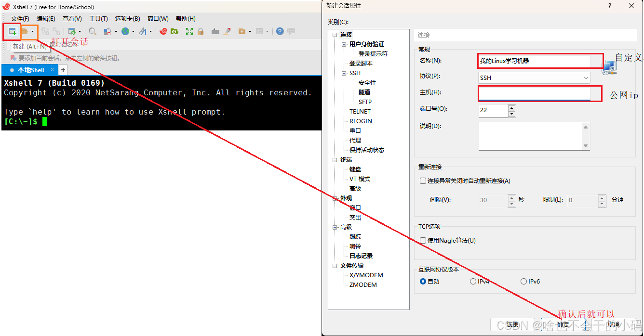Viewport: 644px width, 336px height.
Task: Select ZMODEM tree item
Action: pyautogui.click(x=363, y=284)
